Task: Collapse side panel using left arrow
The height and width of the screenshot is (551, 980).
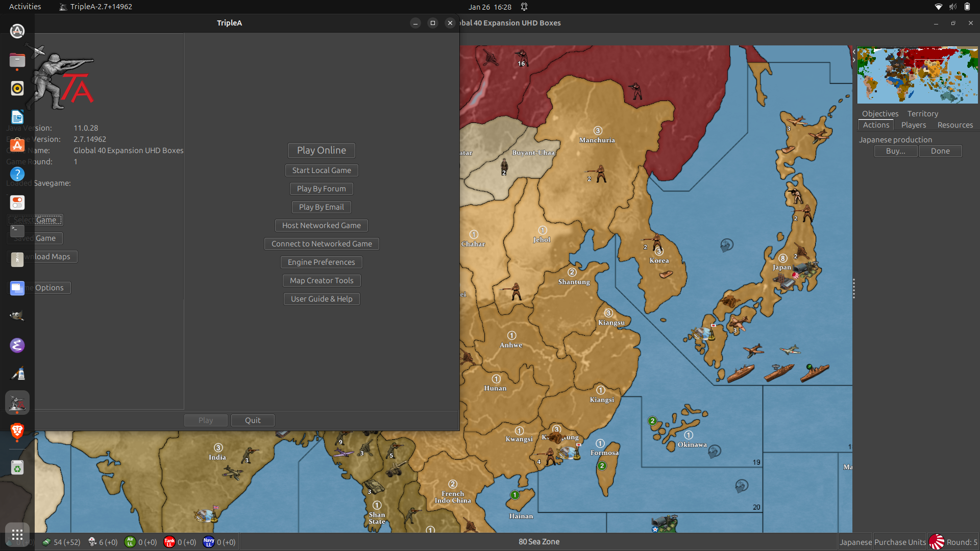Action: (854, 52)
